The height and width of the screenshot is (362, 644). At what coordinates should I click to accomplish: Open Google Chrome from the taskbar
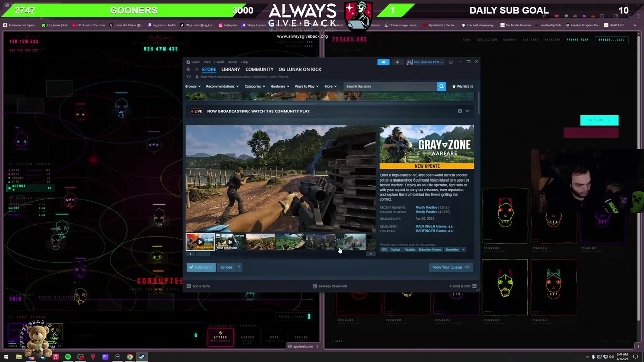click(130, 357)
